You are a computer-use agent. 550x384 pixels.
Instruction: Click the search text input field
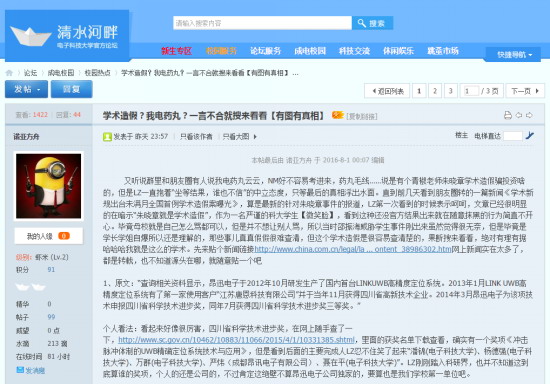pos(262,23)
